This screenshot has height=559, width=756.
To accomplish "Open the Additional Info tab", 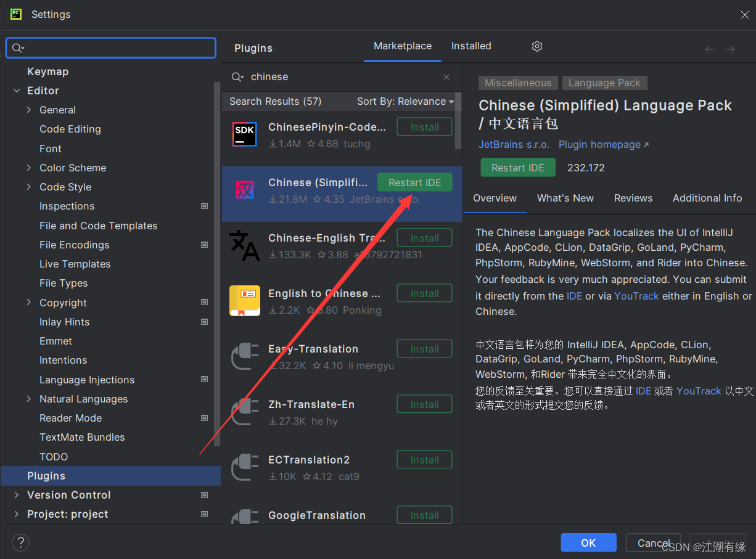I will pos(707,198).
